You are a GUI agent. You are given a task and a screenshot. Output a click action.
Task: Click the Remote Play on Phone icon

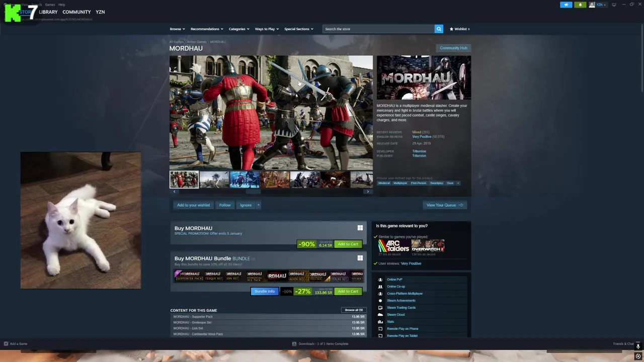point(380,329)
